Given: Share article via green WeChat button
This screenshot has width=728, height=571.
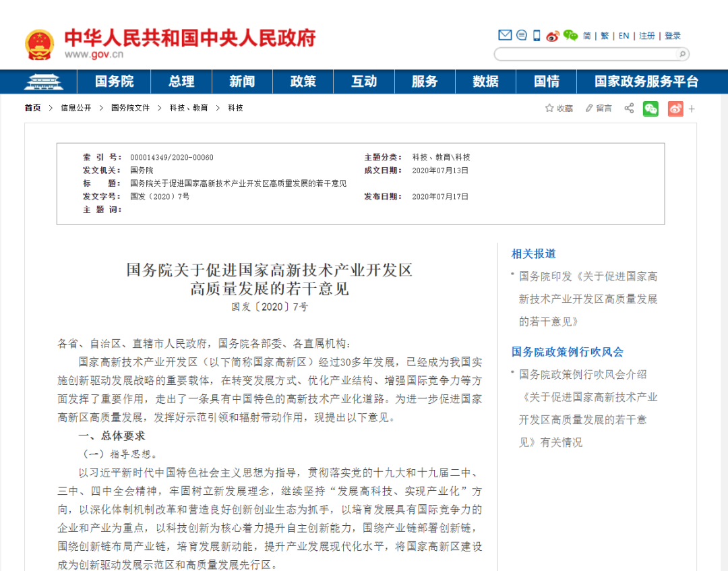Looking at the screenshot, I should (x=650, y=109).
